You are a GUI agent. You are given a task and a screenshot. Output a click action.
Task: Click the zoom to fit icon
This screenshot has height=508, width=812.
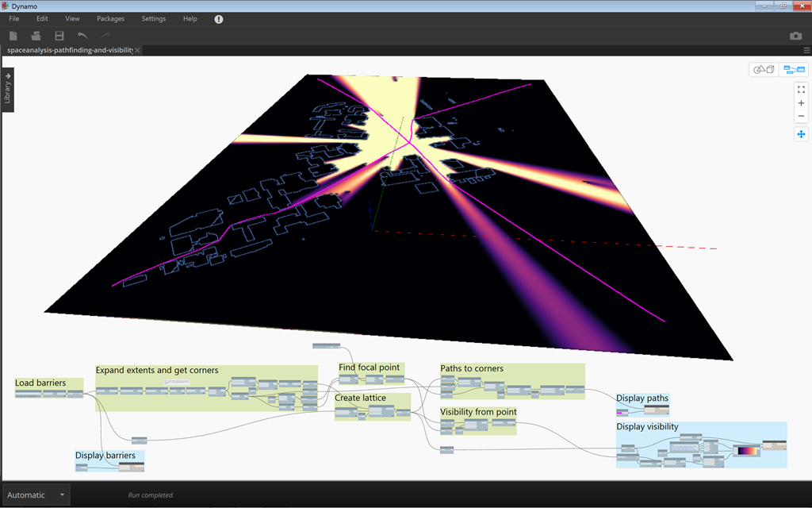(801, 90)
